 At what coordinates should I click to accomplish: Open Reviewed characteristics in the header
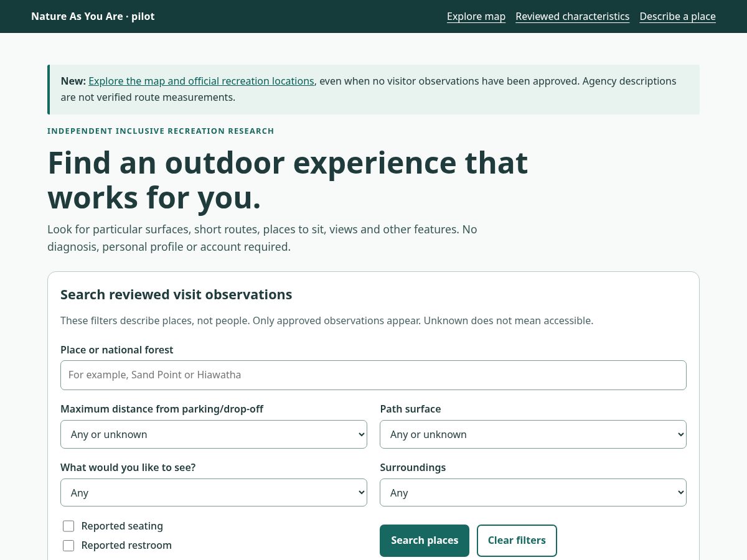573,16
